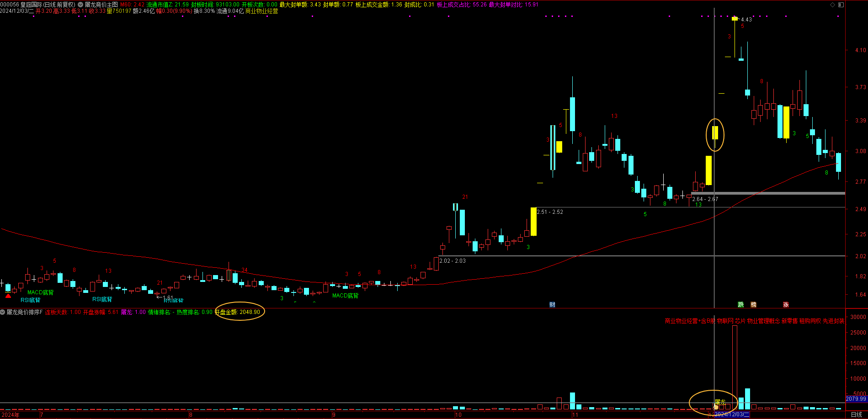Viewport: 868px width, 419px height.
Task: Open the main chart indicator dropdown arrow
Action: click(80, 5)
